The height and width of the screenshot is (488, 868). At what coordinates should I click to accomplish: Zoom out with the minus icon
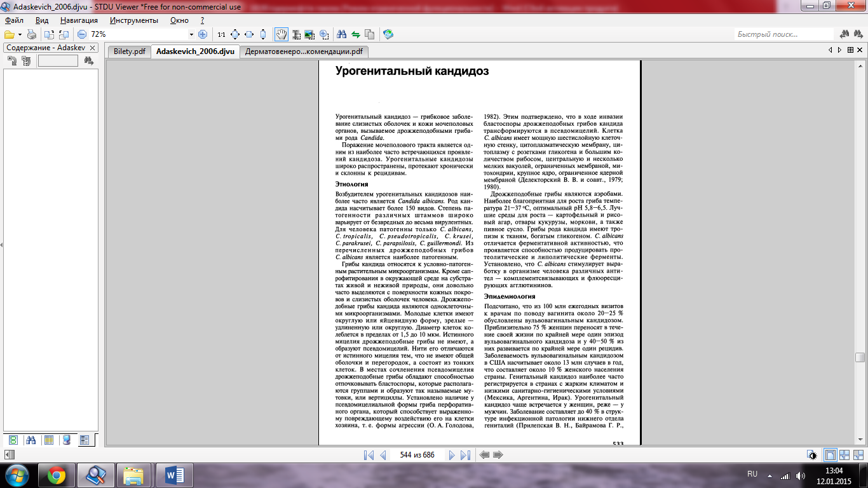pyautogui.click(x=82, y=34)
